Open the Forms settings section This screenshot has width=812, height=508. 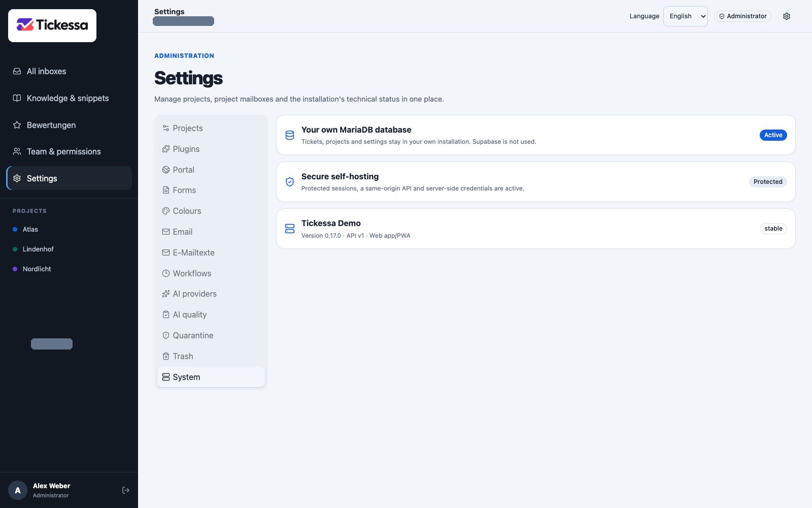click(x=211, y=190)
